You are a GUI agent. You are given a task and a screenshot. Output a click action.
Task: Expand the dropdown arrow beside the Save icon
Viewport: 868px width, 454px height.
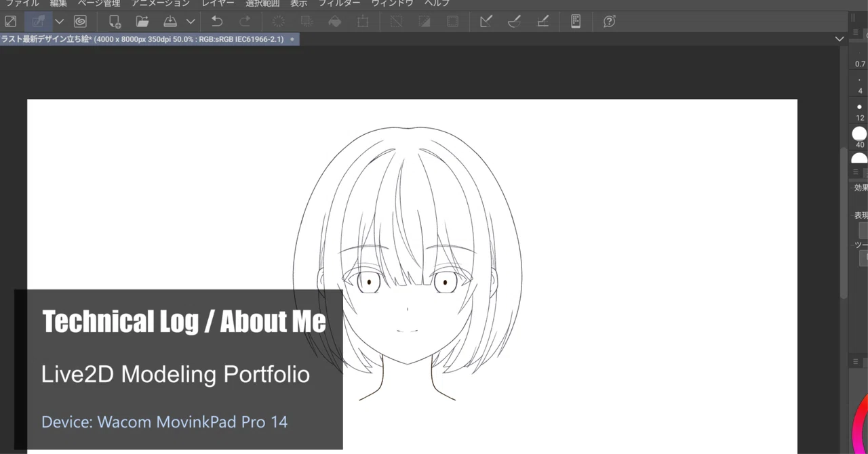pos(191,22)
